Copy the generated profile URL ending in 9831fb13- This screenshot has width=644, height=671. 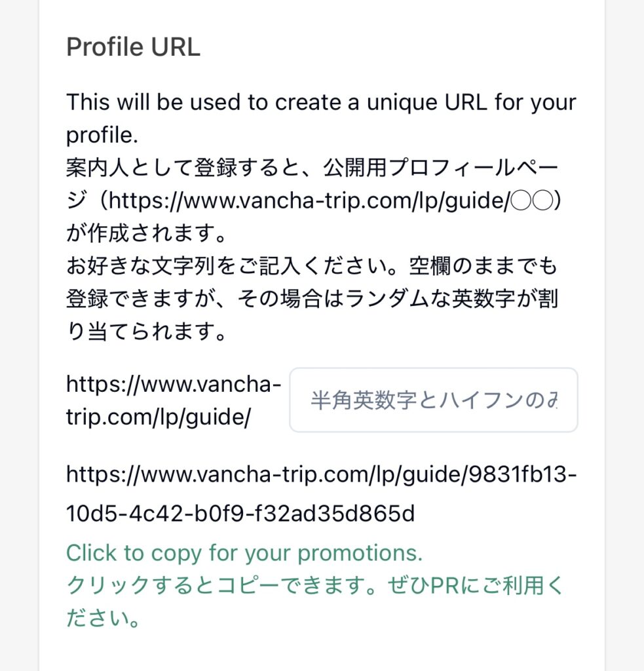click(x=321, y=474)
